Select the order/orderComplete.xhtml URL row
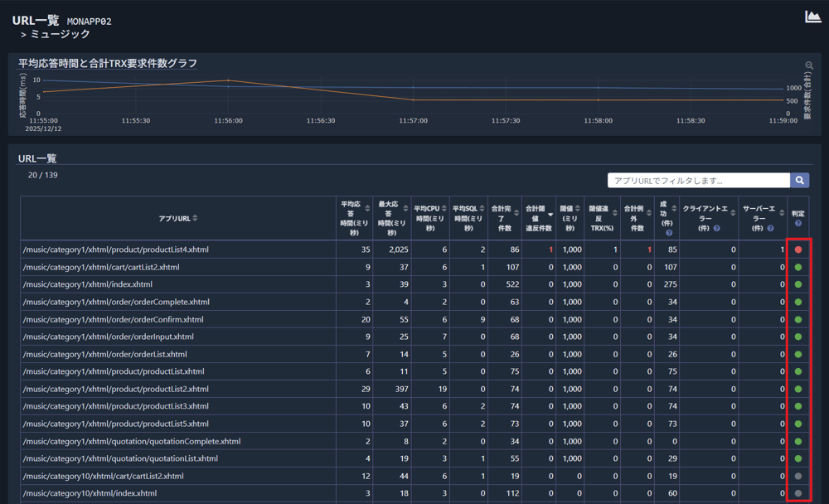829x504 pixels. point(116,302)
